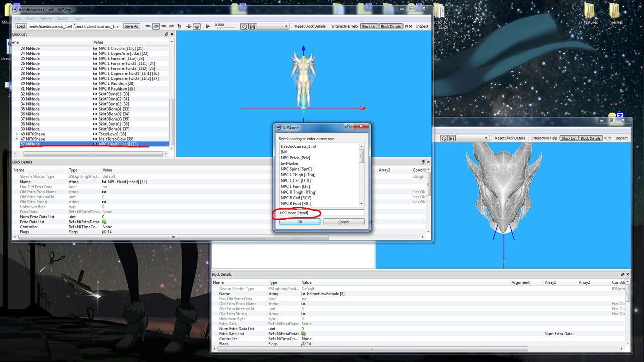Open the textures folder on the desktop
644x362 pixels.
(590, 13)
